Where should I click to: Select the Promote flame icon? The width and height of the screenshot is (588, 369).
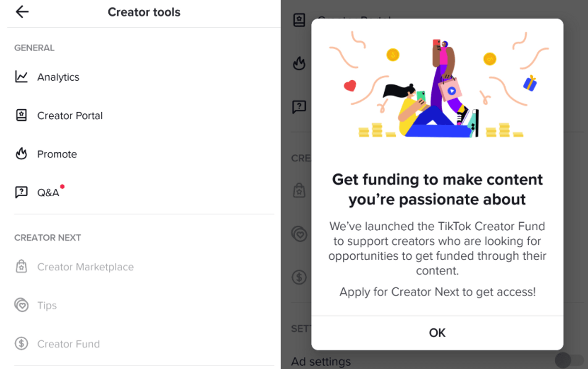(21, 154)
